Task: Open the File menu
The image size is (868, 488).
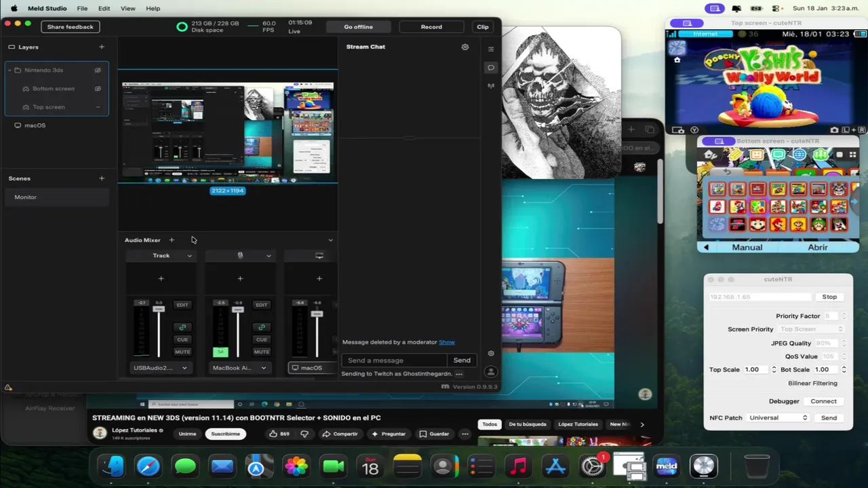Action: [82, 8]
